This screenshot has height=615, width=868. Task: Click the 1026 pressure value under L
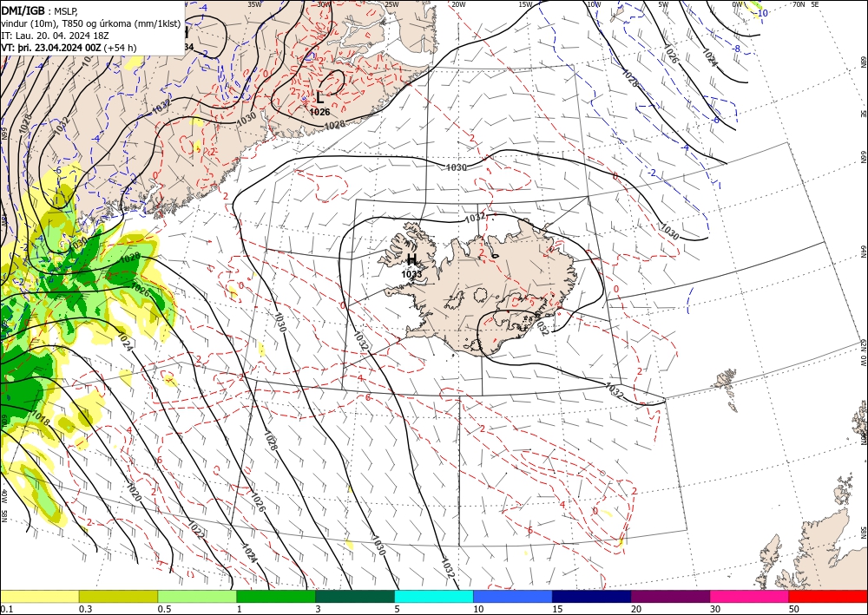pos(320,112)
